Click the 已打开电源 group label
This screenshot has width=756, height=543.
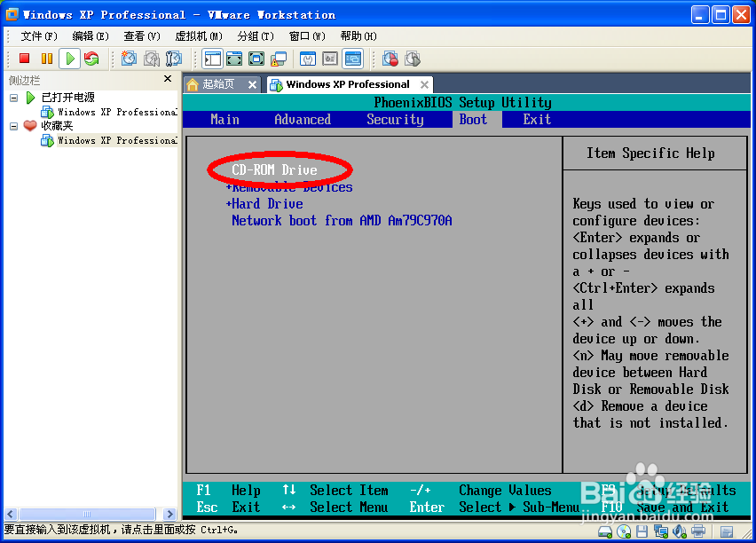[68, 98]
